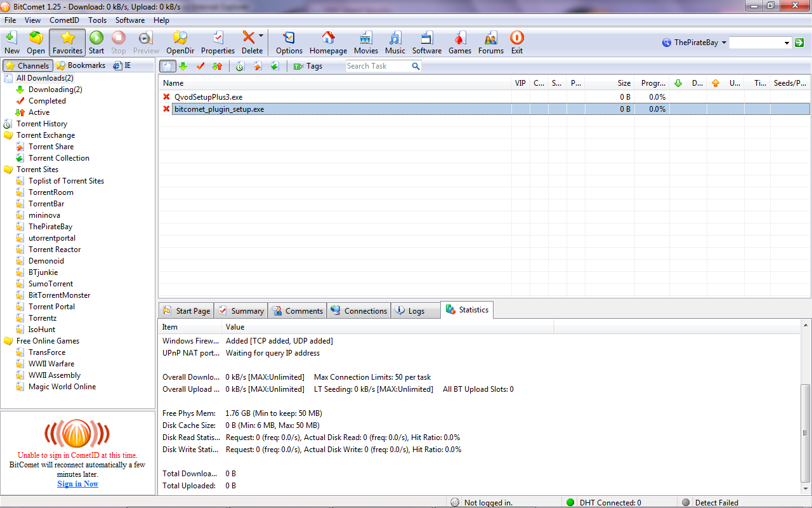The width and height of the screenshot is (812, 508).
Task: Click the Preview toolbar icon
Action: point(146,43)
